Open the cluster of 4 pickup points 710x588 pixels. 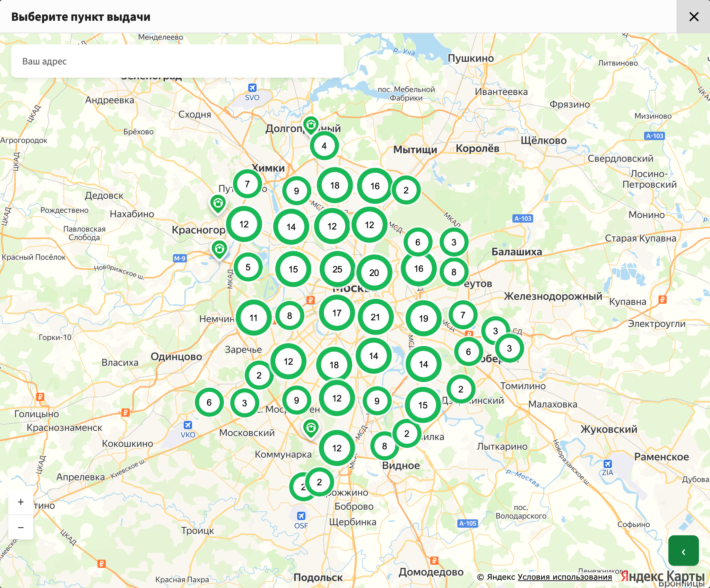(324, 146)
